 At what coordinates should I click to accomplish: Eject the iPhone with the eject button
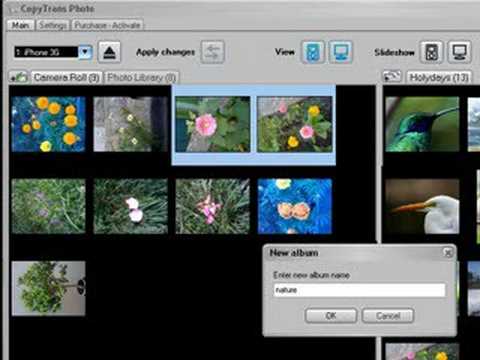click(109, 52)
